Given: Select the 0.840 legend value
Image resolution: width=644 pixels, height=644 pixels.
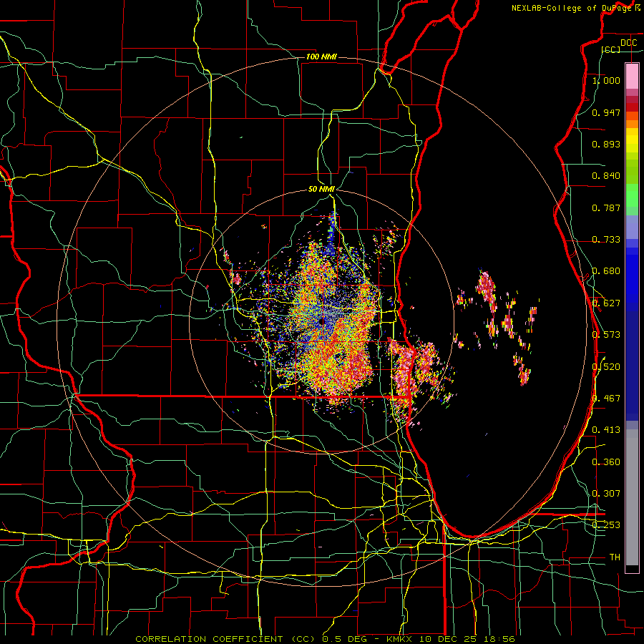Looking at the screenshot, I should (606, 176).
